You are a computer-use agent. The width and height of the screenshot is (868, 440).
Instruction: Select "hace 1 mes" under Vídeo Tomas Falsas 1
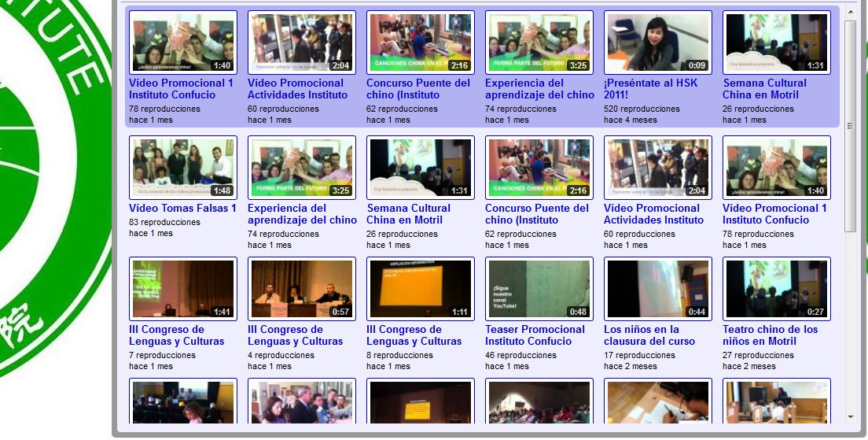click(151, 233)
